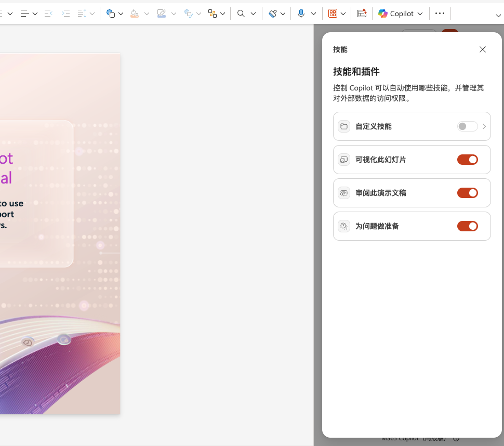Click the increase indent icon
This screenshot has height=446, width=504.
65,14
